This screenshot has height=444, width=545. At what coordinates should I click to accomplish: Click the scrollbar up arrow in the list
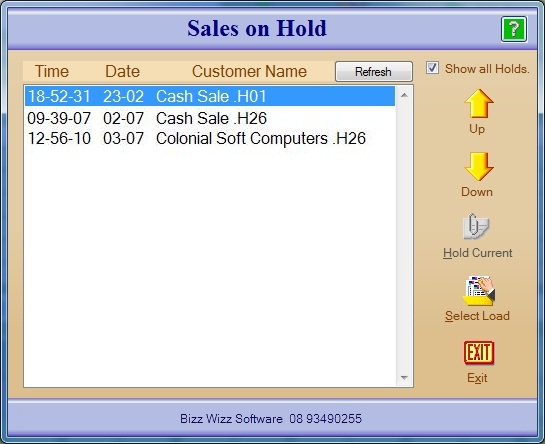pos(404,95)
